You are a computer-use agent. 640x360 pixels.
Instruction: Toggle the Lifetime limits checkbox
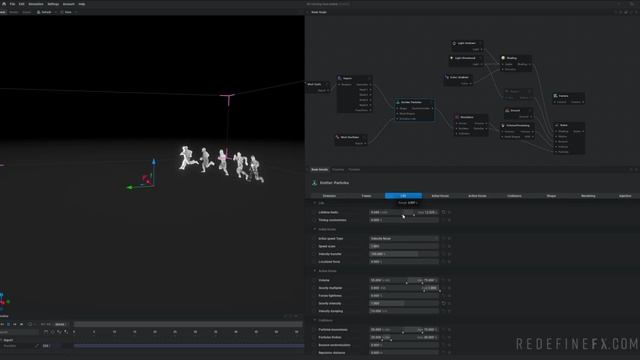click(x=315, y=212)
